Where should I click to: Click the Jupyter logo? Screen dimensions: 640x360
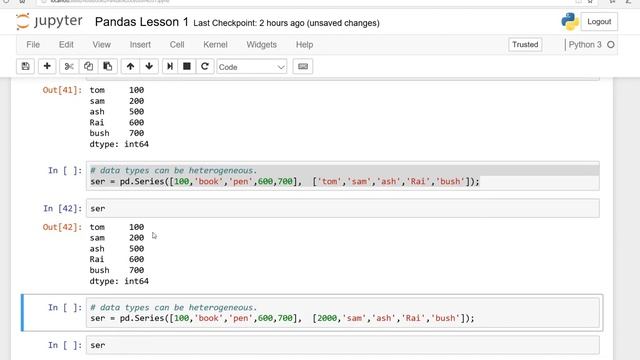click(49, 21)
